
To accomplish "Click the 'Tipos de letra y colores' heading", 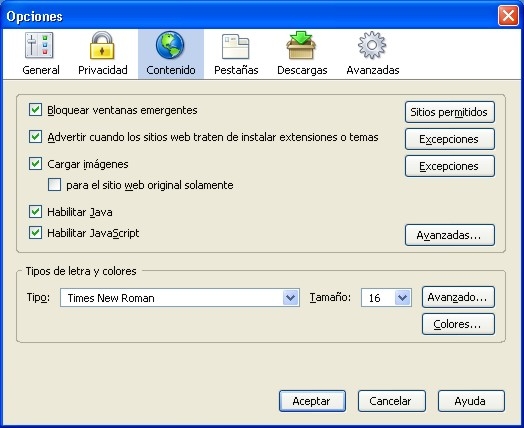I will coord(81,271).
